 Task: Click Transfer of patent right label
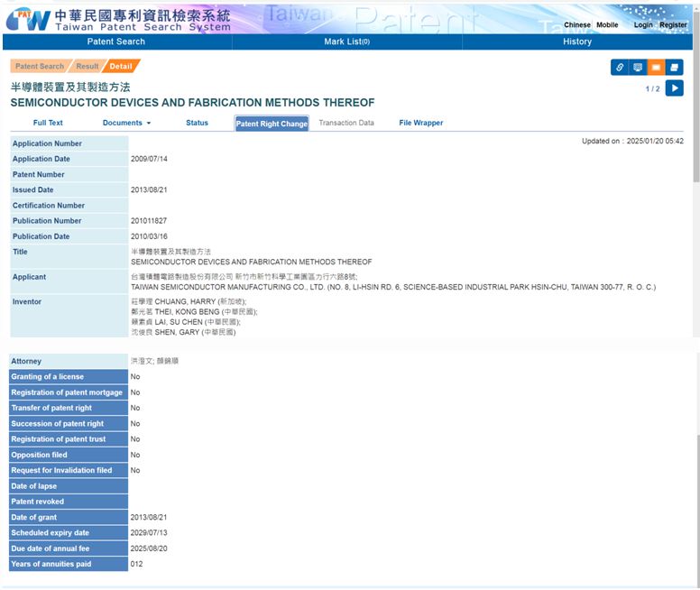click(x=69, y=409)
